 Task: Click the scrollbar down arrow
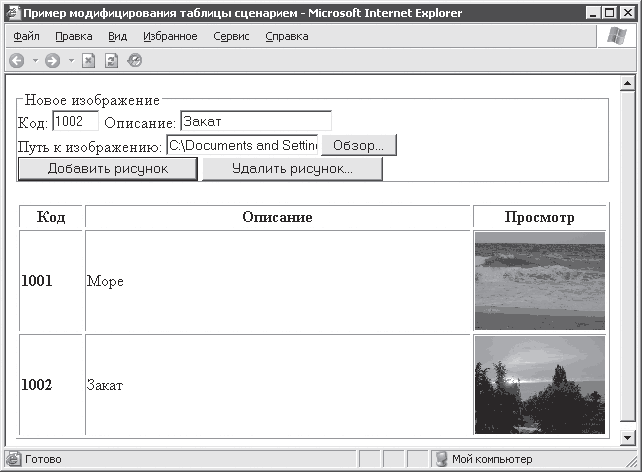point(628,438)
